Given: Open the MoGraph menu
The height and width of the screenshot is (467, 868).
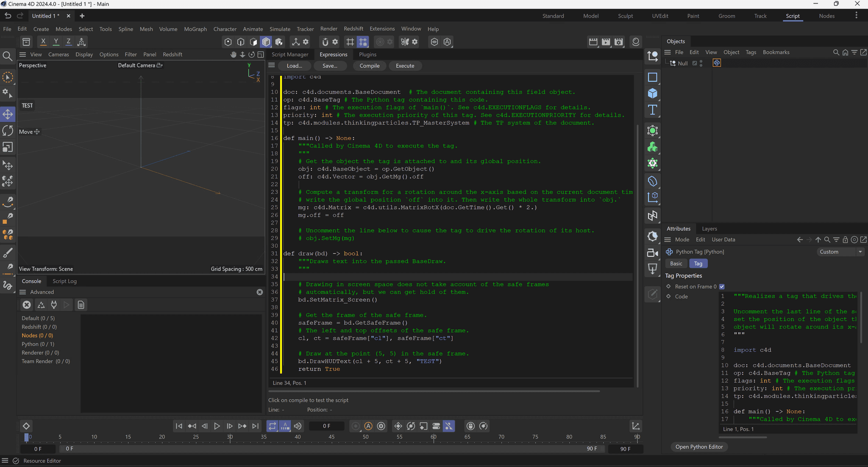Looking at the screenshot, I should pos(195,29).
